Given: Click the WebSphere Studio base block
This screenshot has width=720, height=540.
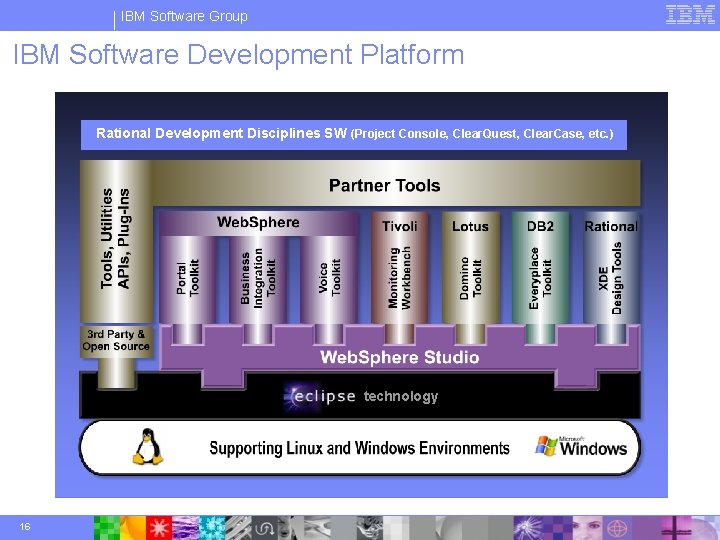Looking at the screenshot, I should click(399, 357).
